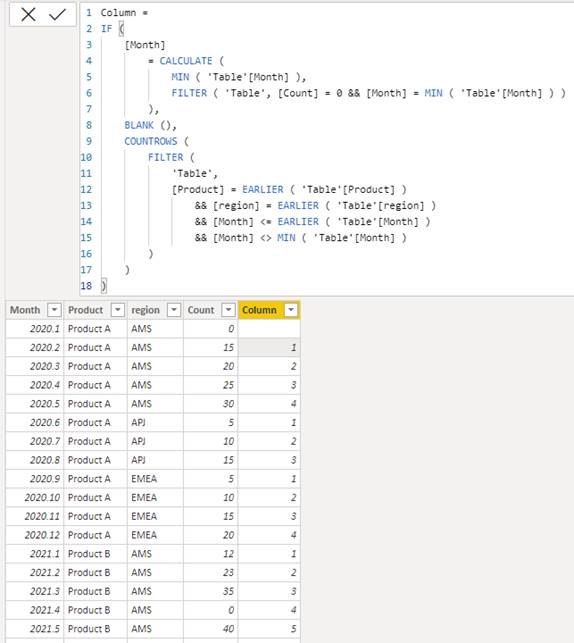
Task: Click the region cell APJ in row 2020.6
Action: click(155, 422)
